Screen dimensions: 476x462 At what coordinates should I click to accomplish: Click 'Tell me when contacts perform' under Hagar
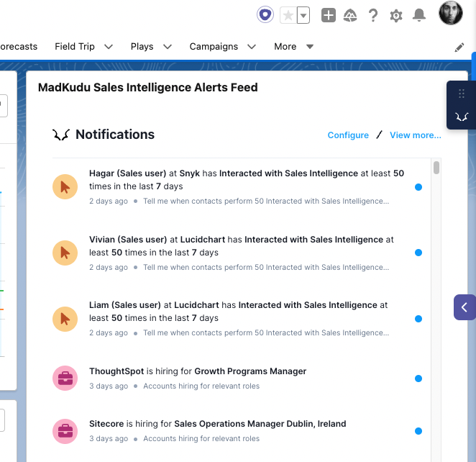pyautogui.click(x=266, y=201)
